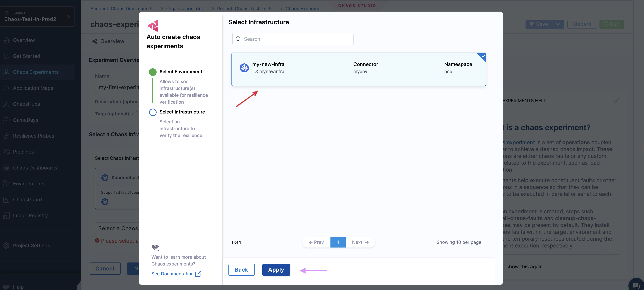Screen dimensions: 644x290
Task: Open Overview in the sidebar
Action: [24, 40]
